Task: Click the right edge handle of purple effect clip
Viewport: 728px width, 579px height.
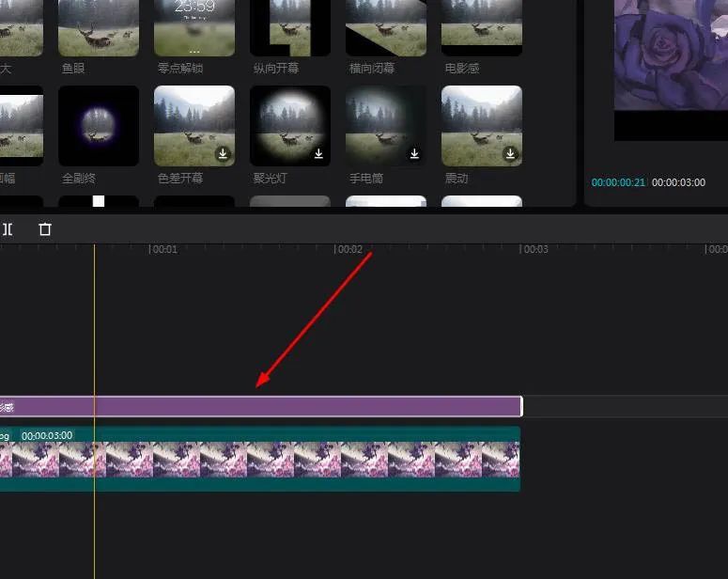Action: tap(522, 407)
